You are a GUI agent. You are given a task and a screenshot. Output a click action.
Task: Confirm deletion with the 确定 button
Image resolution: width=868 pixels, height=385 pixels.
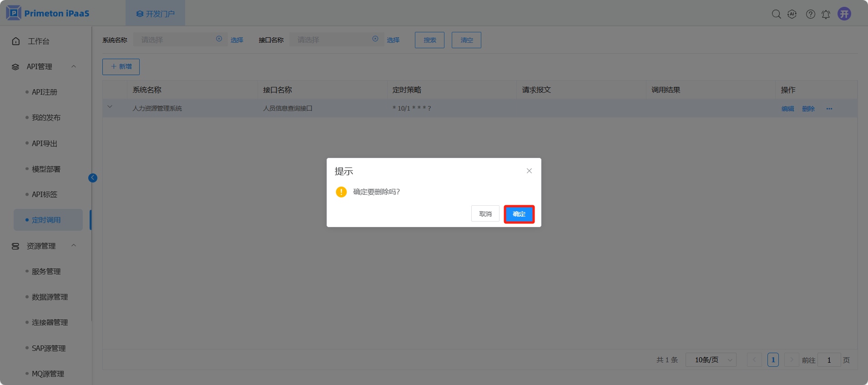pyautogui.click(x=519, y=214)
